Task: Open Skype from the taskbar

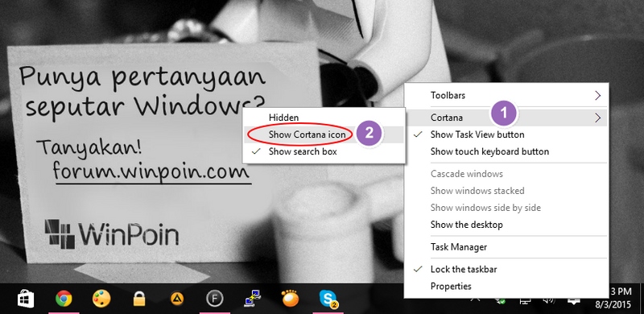Action: 328,299
